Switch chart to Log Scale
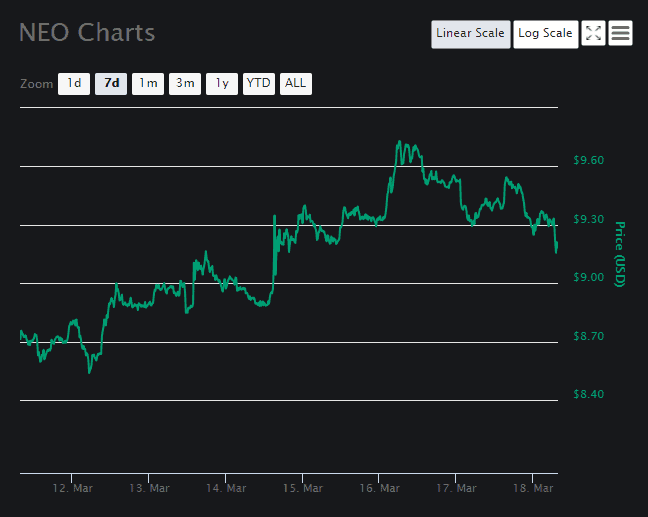This screenshot has height=517, width=648. pos(546,34)
